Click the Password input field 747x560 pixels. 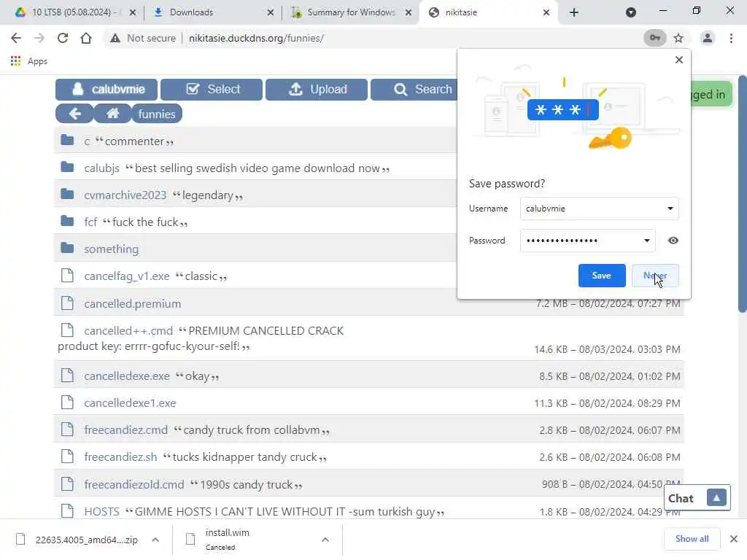point(587,241)
